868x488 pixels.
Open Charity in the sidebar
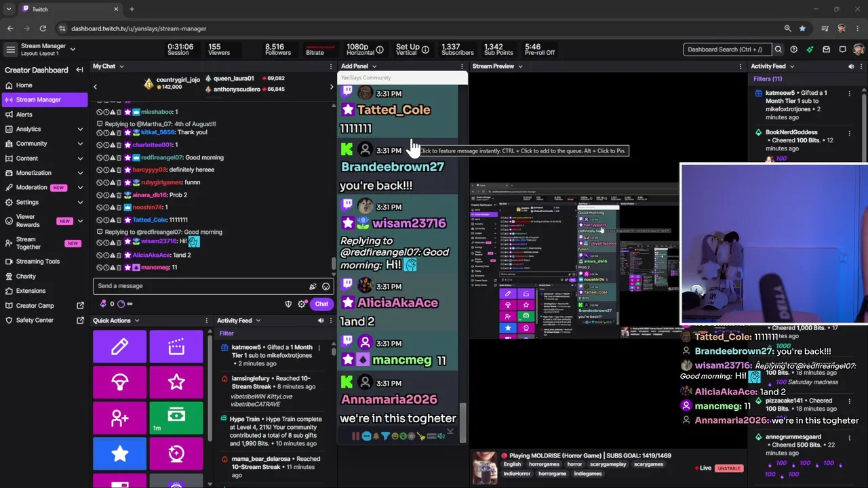[44, 277]
